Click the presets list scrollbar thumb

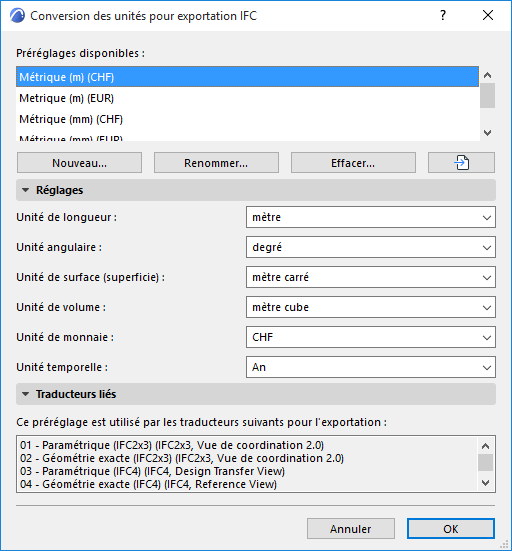coord(487,95)
